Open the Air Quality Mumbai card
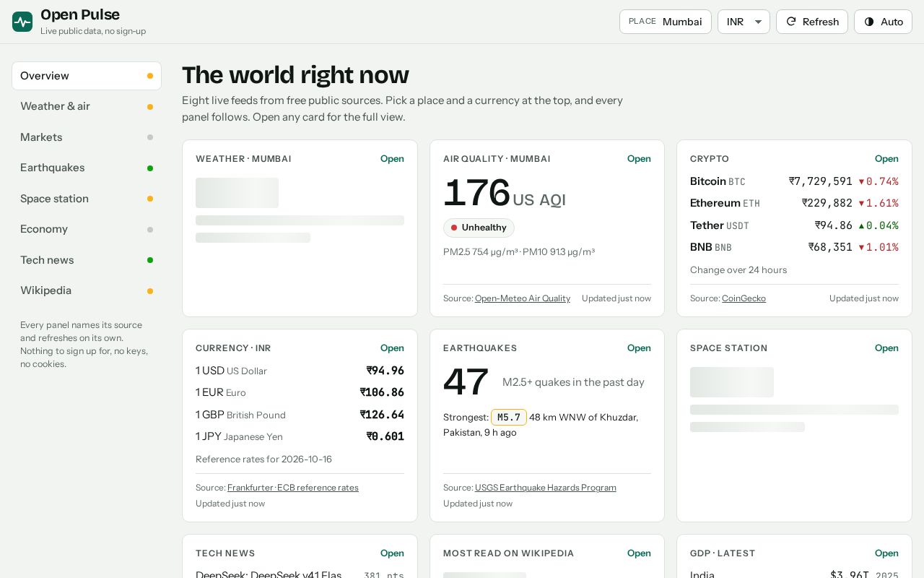Screen dimensions: 924x578 point(639,159)
